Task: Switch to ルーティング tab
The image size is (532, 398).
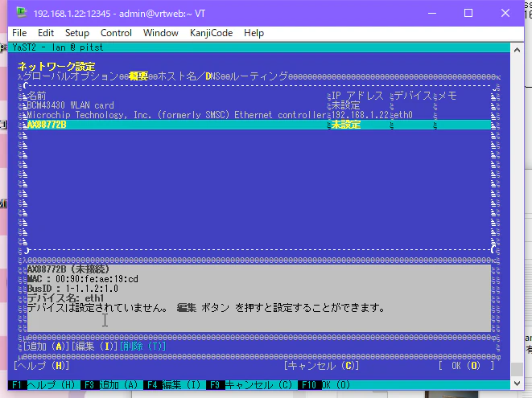Action: point(259,76)
